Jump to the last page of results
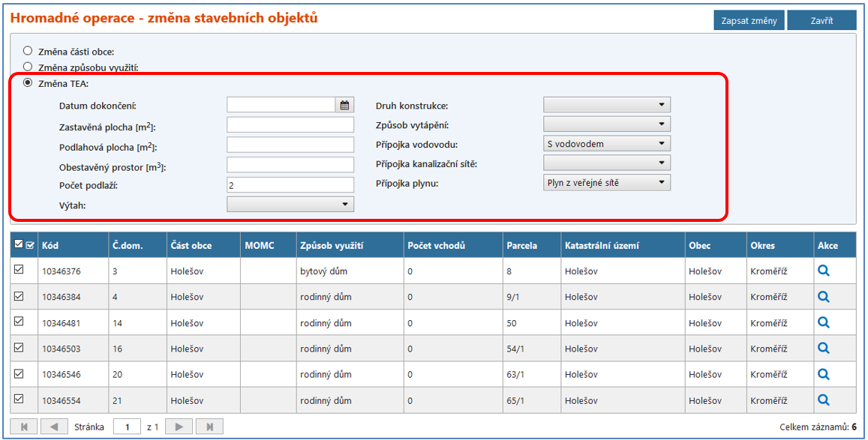This screenshot has width=868, height=440. (x=209, y=427)
